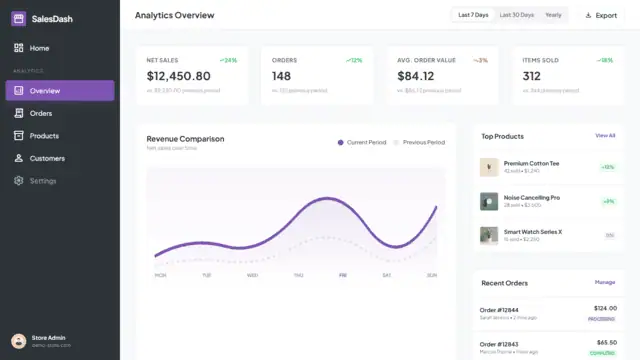Click the Avg. Order Value 3% badge
640x360 pixels.
[480, 60]
